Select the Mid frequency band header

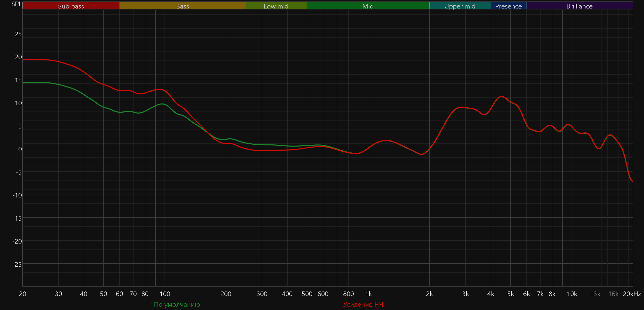coord(368,6)
